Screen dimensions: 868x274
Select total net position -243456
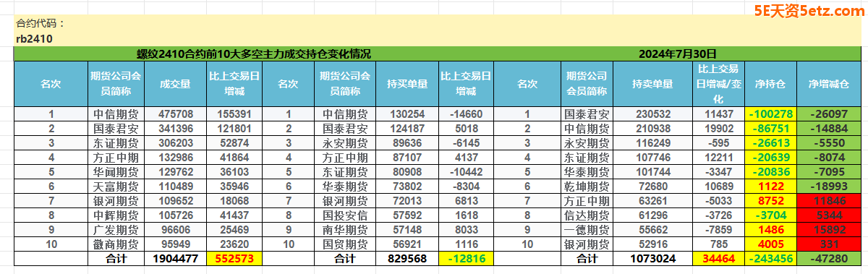771,258
